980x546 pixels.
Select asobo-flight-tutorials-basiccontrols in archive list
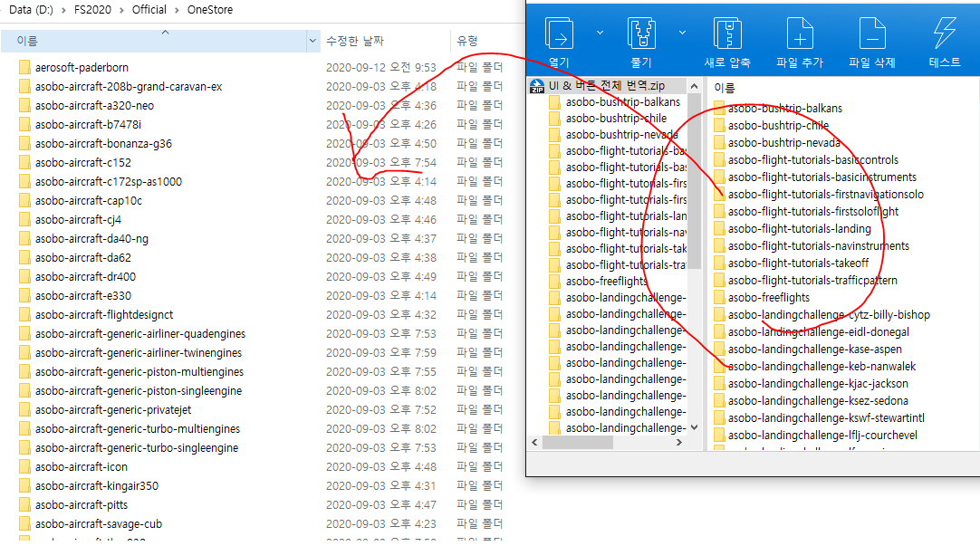[813, 160]
